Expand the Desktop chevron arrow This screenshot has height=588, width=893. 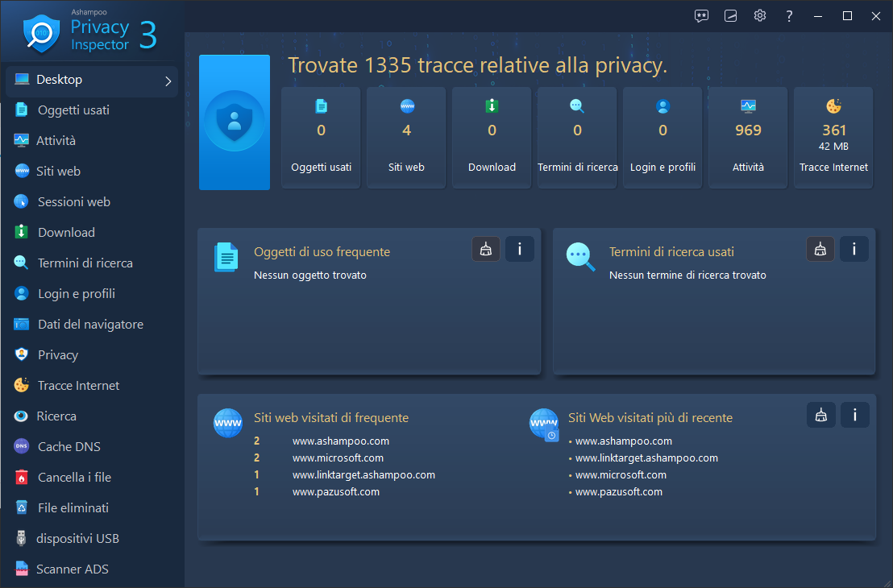[x=168, y=81]
